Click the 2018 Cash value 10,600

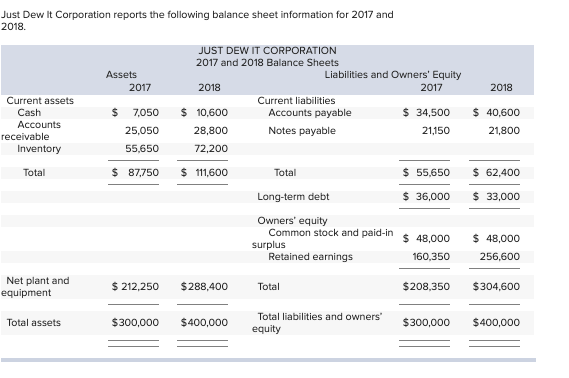coord(212,112)
